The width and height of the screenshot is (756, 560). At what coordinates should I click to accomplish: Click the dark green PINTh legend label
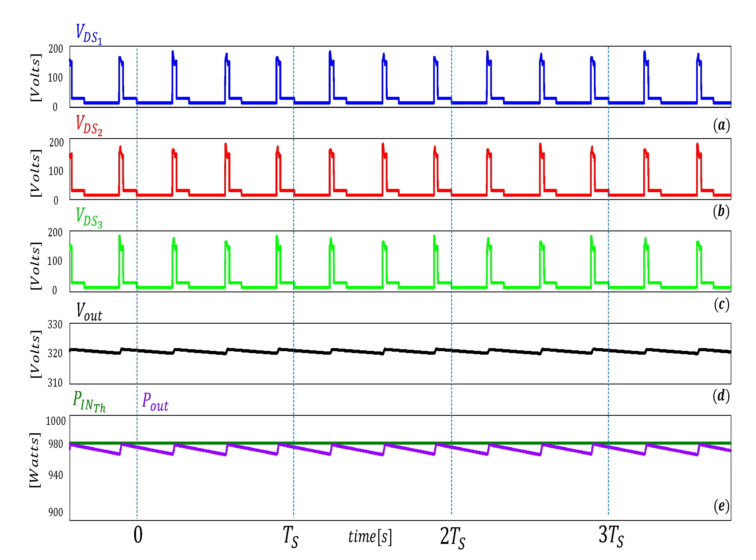coord(89,401)
